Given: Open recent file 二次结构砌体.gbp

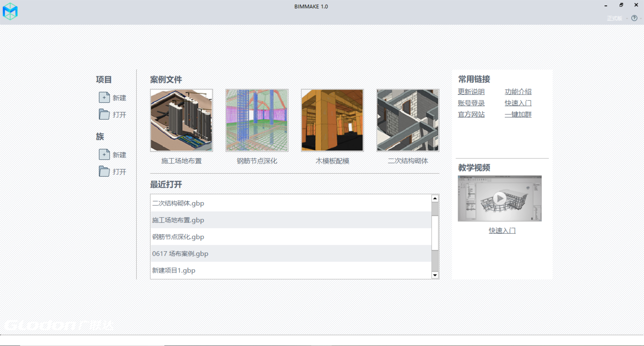Looking at the screenshot, I should pos(291,203).
